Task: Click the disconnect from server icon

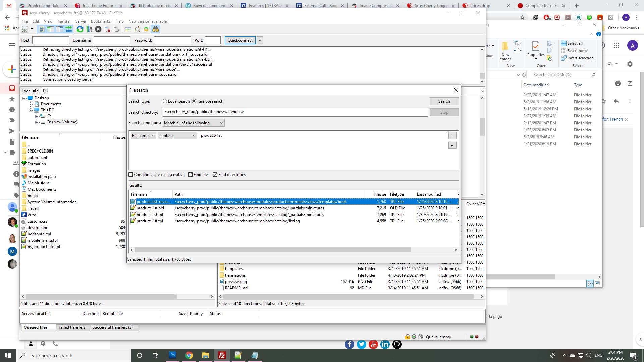Action: click(x=107, y=29)
